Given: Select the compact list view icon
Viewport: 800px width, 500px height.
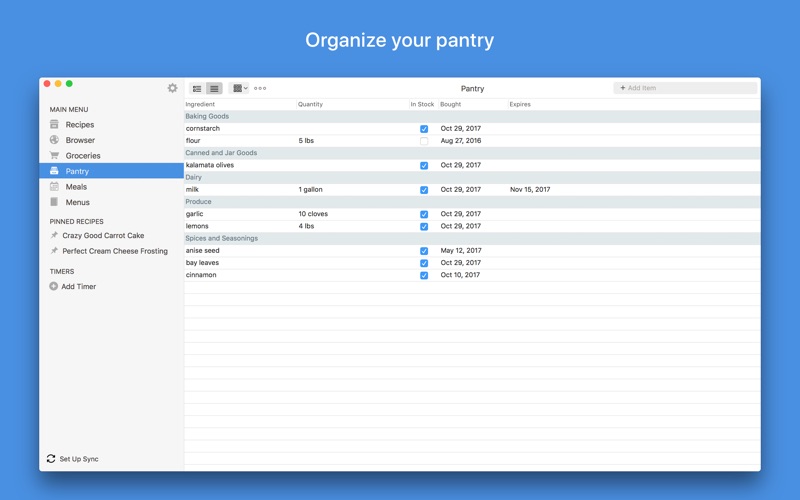Looking at the screenshot, I should [214, 89].
